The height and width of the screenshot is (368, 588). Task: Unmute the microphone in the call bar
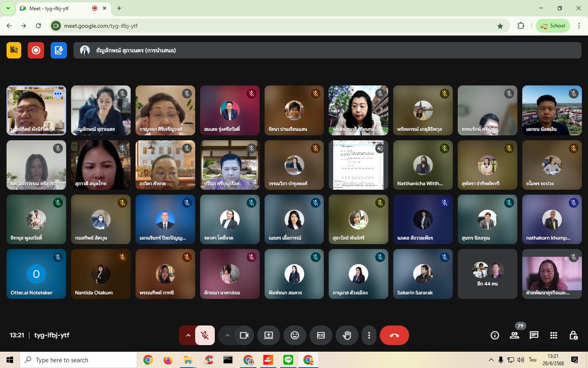coord(205,335)
